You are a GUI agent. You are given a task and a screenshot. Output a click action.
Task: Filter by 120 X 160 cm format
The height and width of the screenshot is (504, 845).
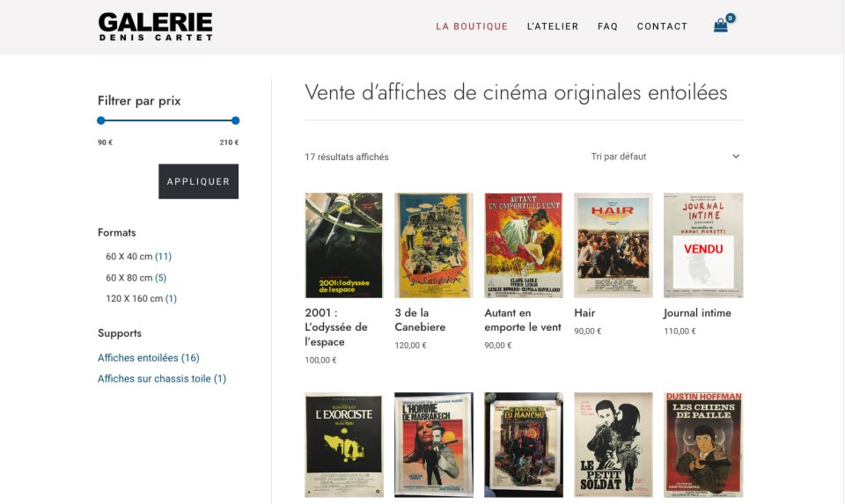pyautogui.click(x=141, y=298)
